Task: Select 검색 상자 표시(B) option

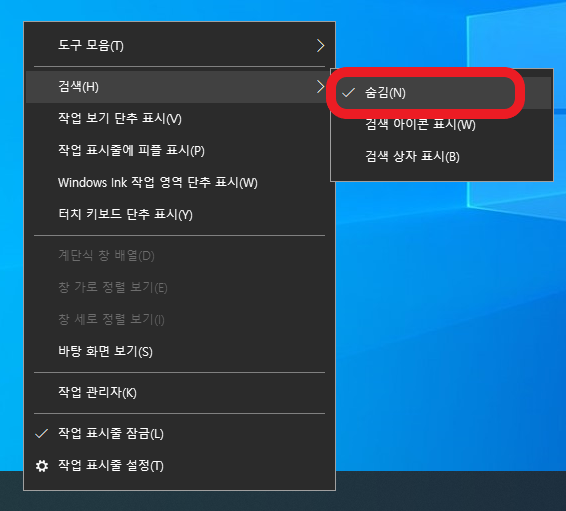Action: click(441, 157)
